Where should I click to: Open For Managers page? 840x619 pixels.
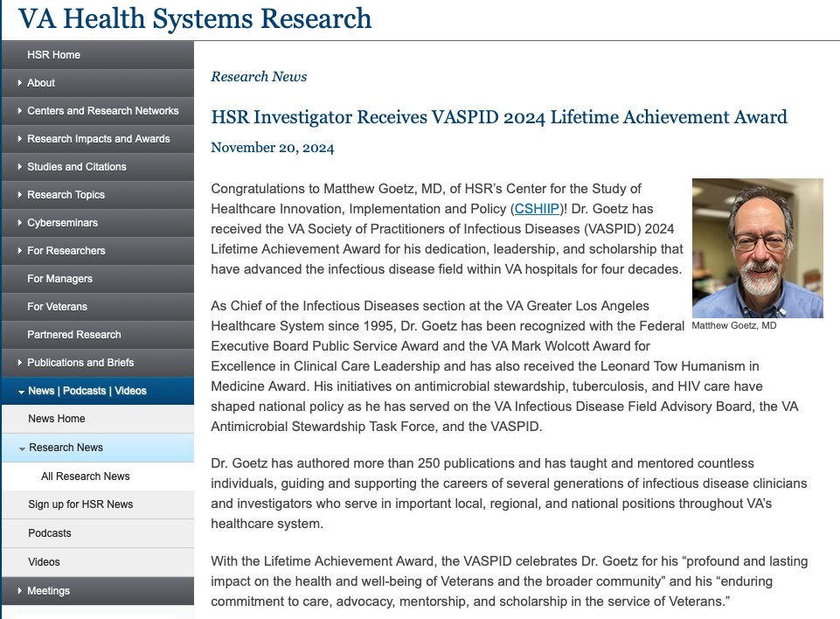(59, 279)
